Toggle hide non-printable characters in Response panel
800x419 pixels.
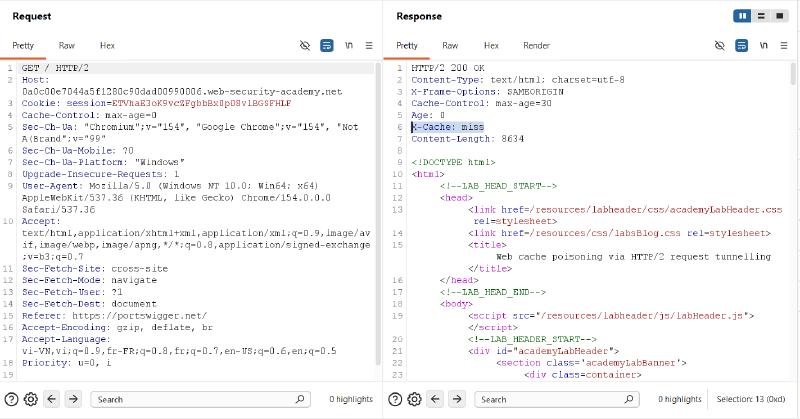[x=719, y=45]
